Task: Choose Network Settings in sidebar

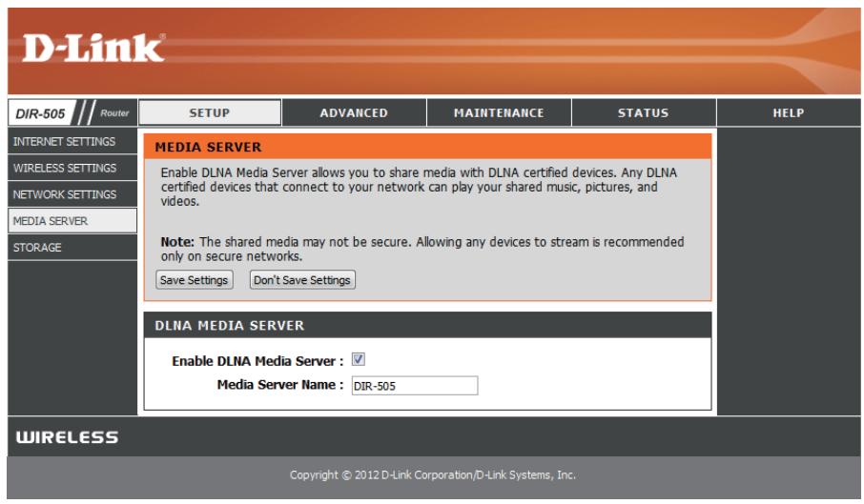Action: click(72, 194)
